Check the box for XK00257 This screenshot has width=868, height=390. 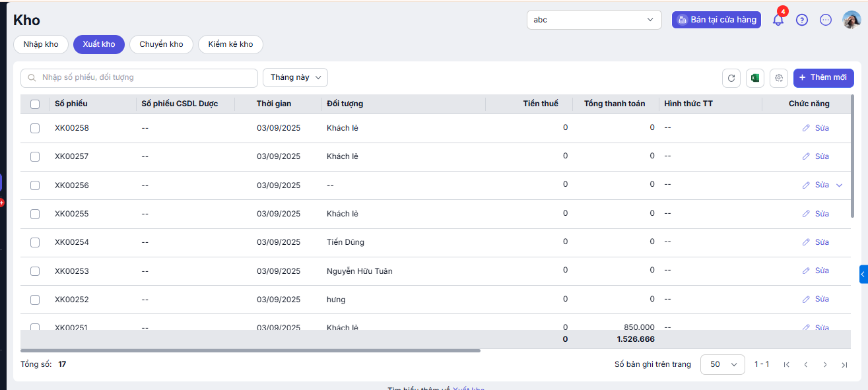tap(35, 157)
